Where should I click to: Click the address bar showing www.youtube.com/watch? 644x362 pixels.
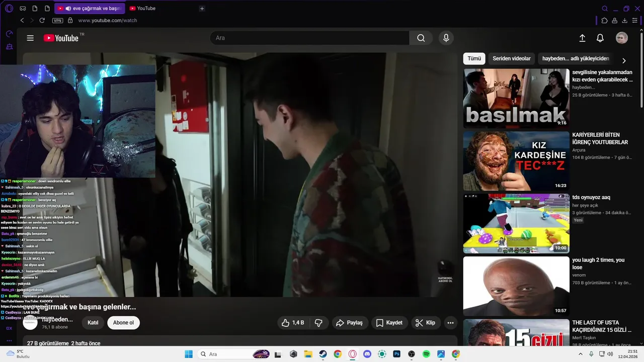tap(108, 21)
